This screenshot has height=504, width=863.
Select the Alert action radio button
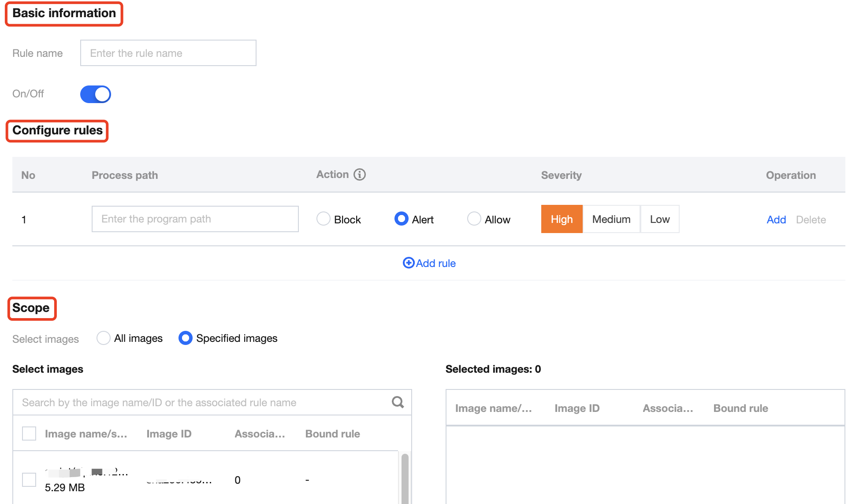coord(401,219)
